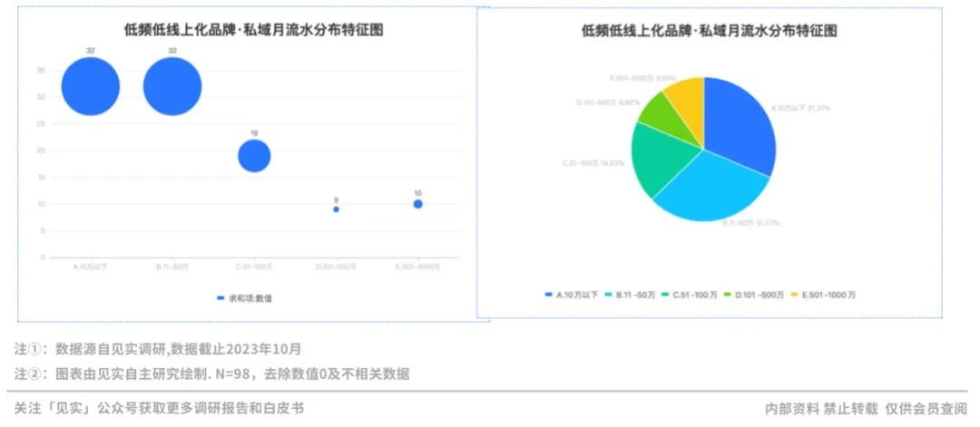
Task: Click pie callout label E.501-1000万 beside yellow slice
Action: (x=642, y=79)
